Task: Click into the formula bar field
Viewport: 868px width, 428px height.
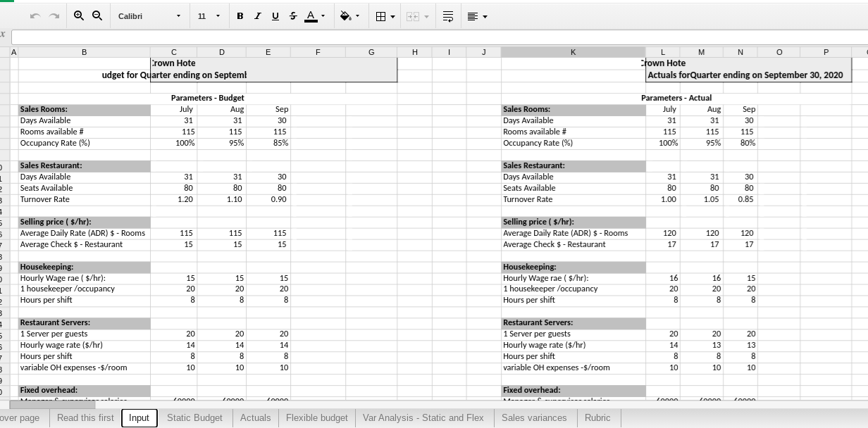Action: click(x=440, y=37)
